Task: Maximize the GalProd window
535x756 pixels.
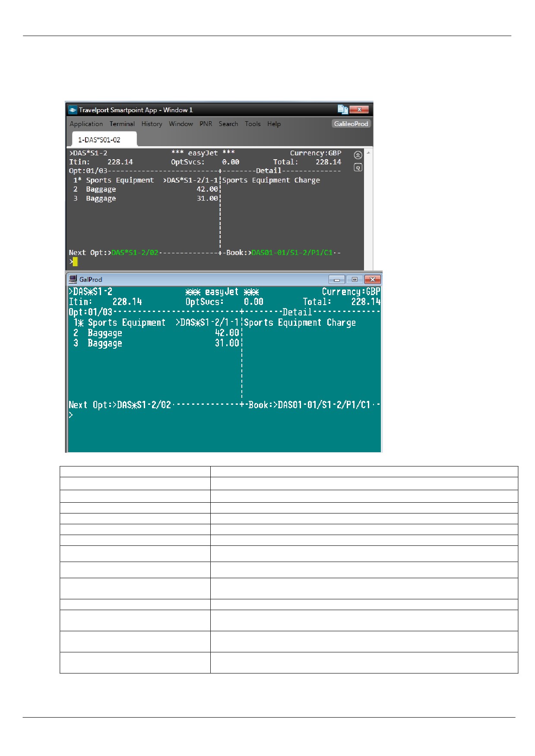Action: (355, 280)
